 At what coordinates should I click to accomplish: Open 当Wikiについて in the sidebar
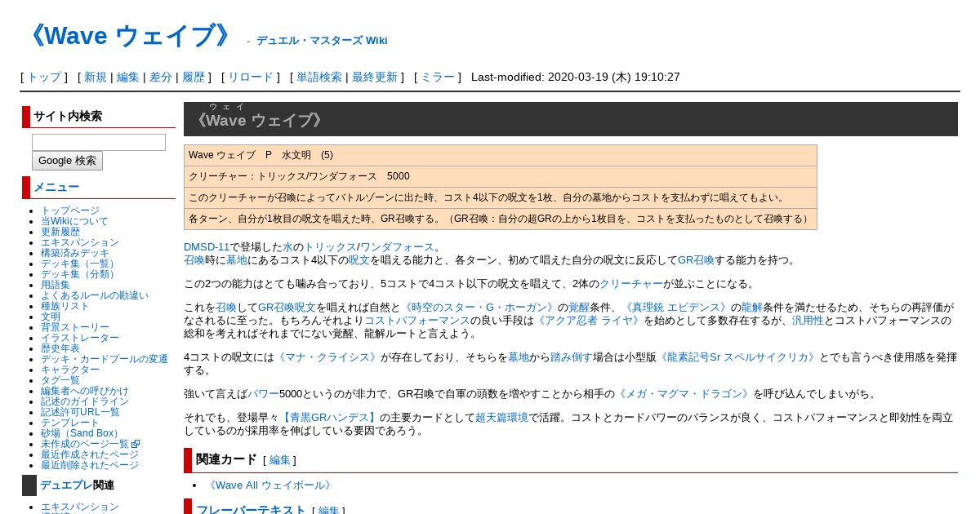point(74,221)
